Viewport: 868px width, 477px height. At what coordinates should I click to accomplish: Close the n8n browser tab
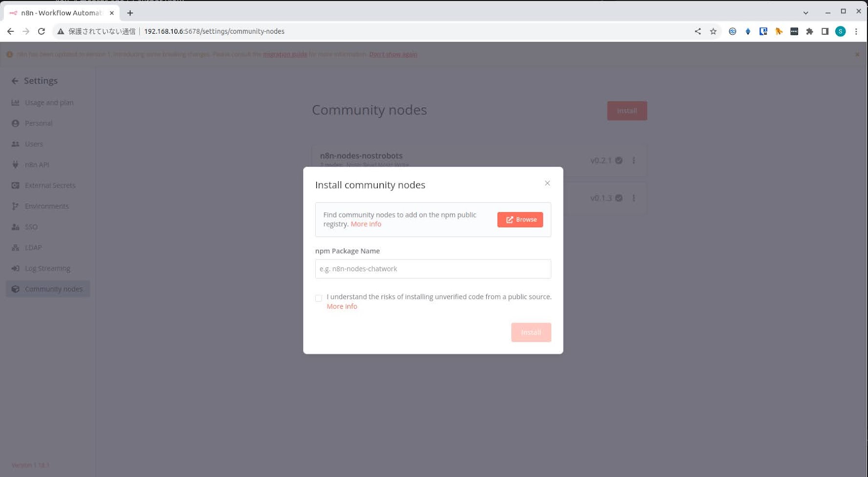point(111,13)
